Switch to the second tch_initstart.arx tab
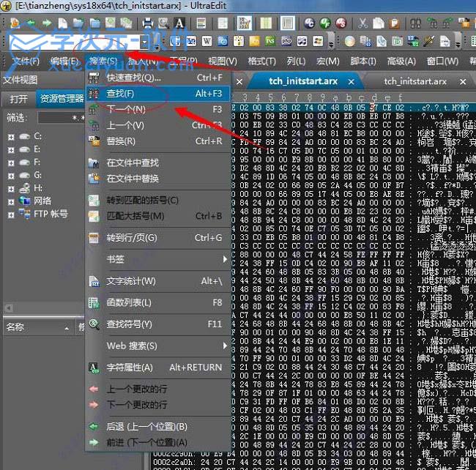Image resolution: width=476 pixels, height=470 pixels. click(415, 81)
